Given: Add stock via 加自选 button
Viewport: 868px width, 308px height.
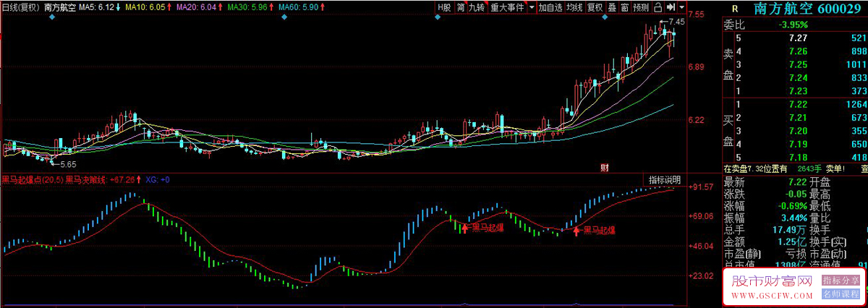Looking at the screenshot, I should tap(550, 7).
